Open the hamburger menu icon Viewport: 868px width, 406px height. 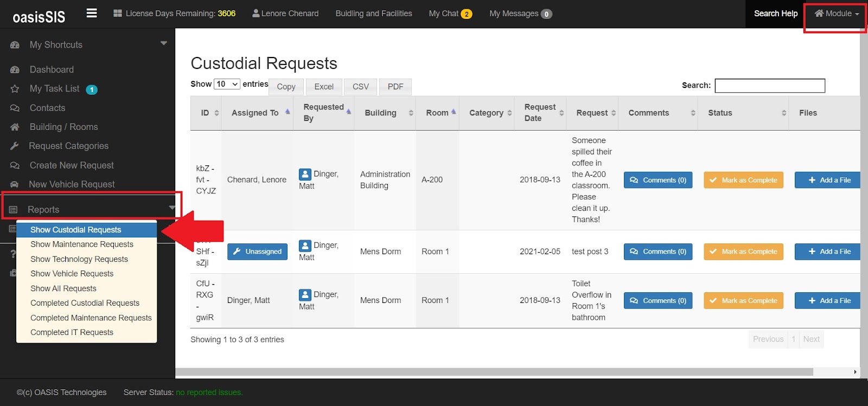(92, 13)
